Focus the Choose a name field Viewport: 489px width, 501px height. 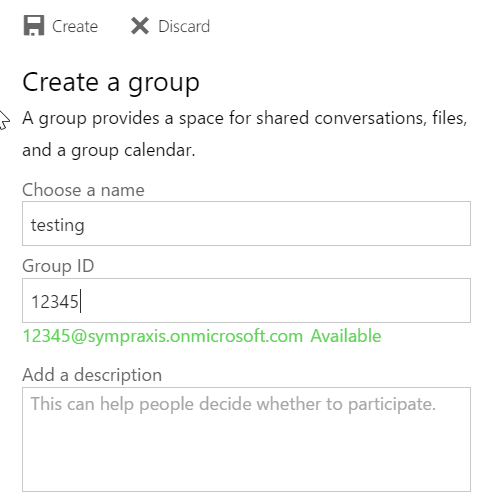click(x=246, y=223)
